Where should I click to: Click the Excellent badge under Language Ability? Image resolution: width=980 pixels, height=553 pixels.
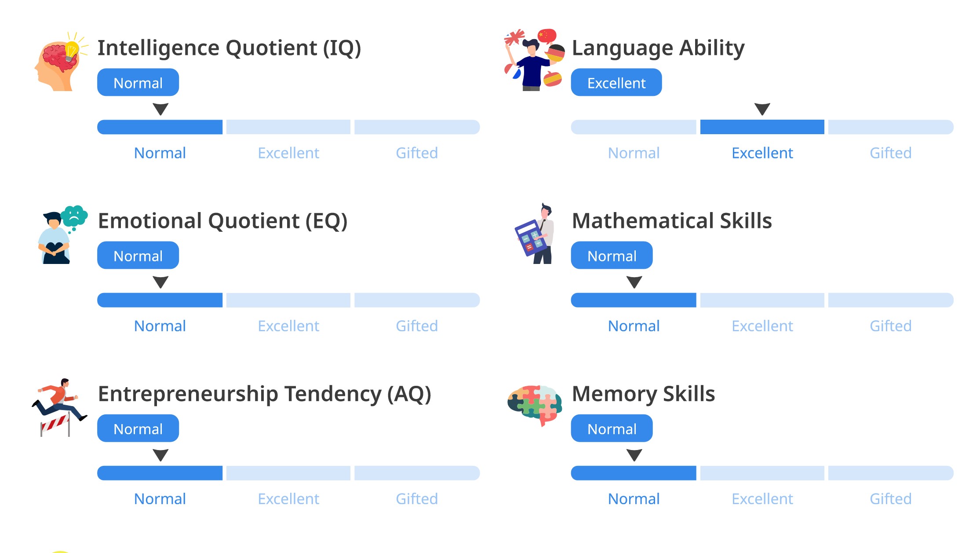tap(616, 83)
